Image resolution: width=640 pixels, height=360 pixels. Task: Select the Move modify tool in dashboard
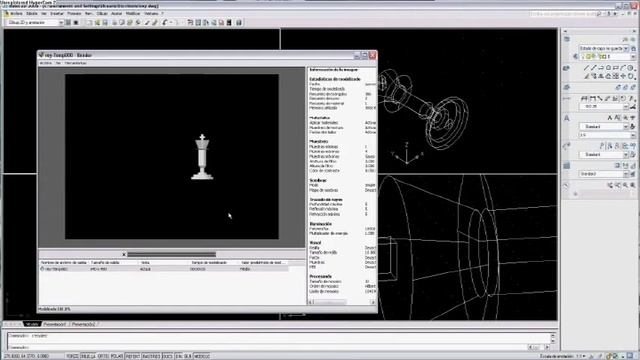[623, 76]
